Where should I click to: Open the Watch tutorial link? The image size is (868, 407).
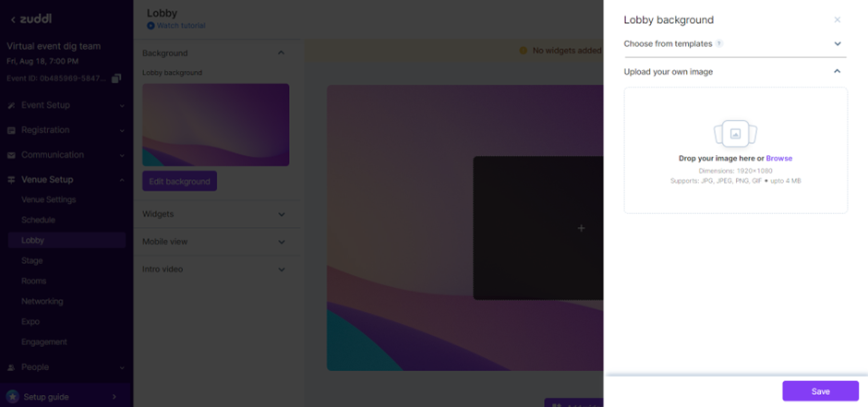pyautogui.click(x=181, y=26)
